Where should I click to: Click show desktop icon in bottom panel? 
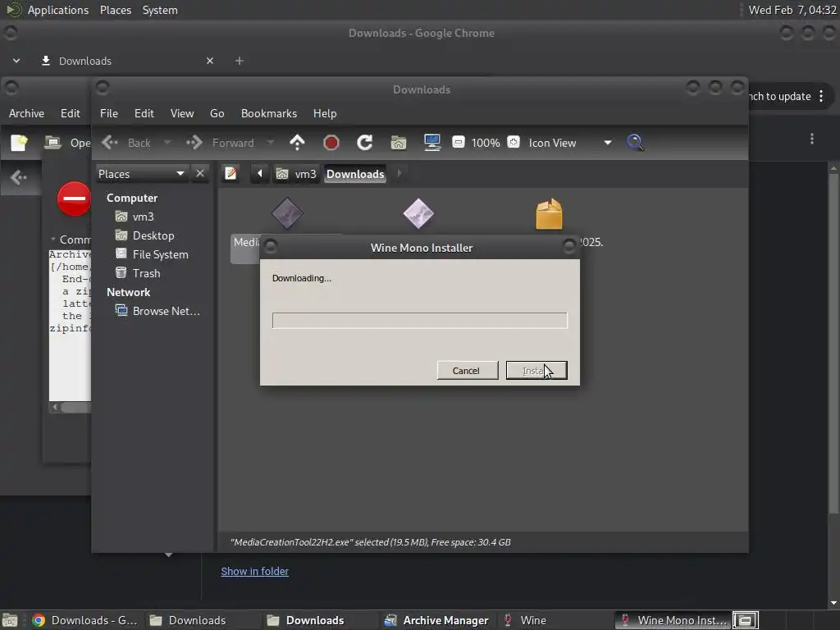tap(10, 620)
